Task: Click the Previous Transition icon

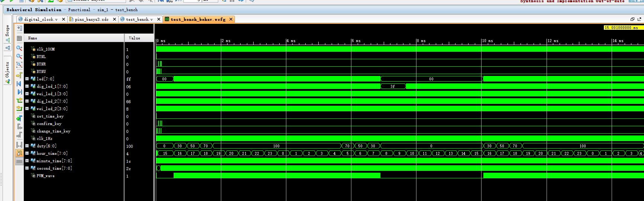Action: click(19, 100)
